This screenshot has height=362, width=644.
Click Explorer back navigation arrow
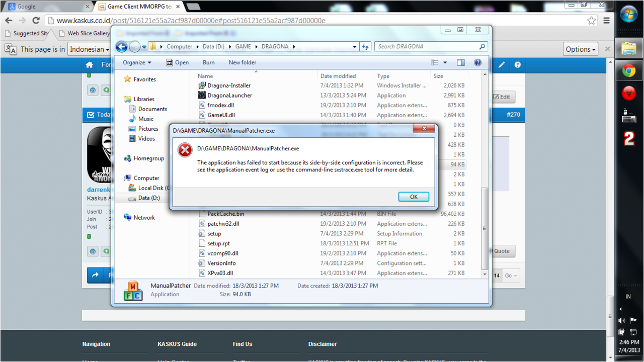pos(121,47)
